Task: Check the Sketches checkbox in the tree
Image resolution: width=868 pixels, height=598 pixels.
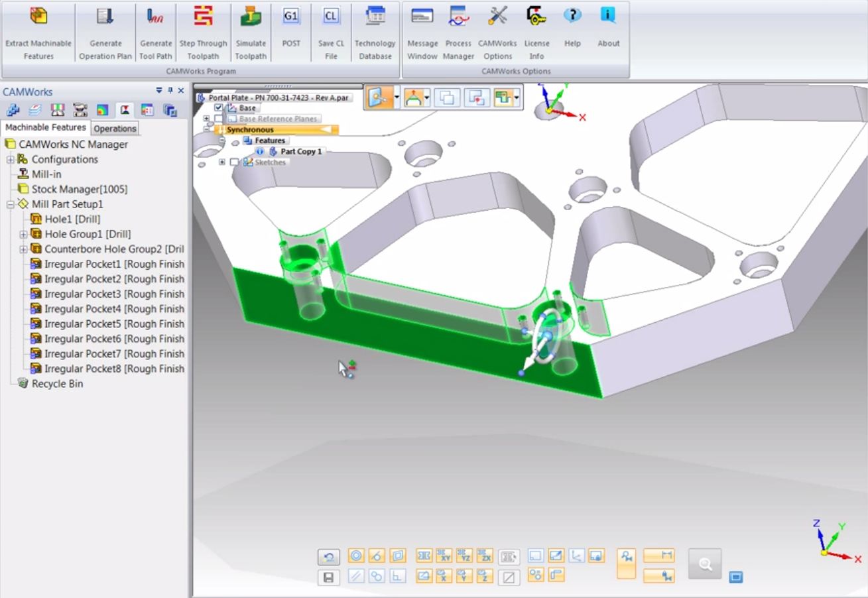Action: point(233,161)
